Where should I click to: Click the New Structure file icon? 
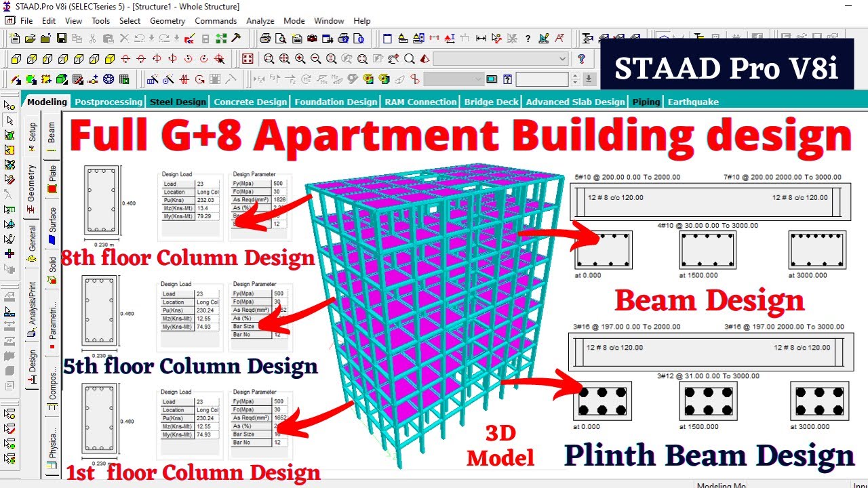15,39
